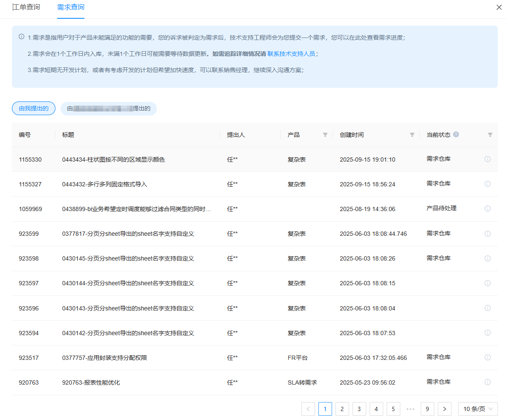Image resolution: width=506 pixels, height=420 pixels.
Task: Go to page 3 in pagination
Action: click(x=359, y=409)
